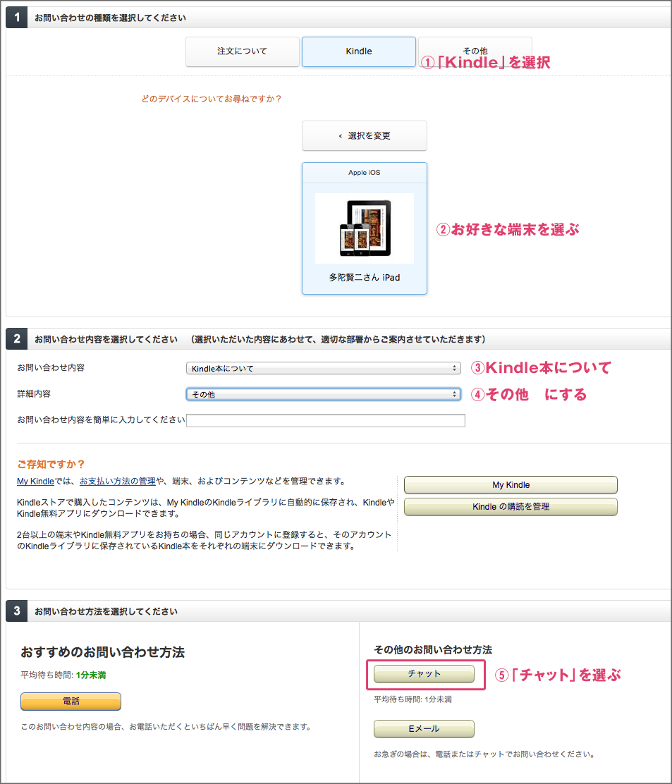Select the 注文について inquiry type tab
Screen dimensions: 672x784
pyautogui.click(x=243, y=51)
